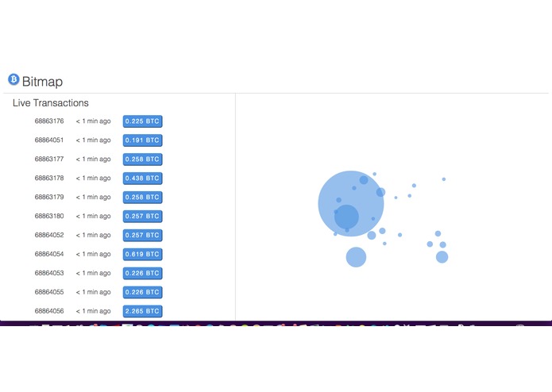The height and width of the screenshot is (392, 552).
Task: Select transaction ID 68863177
Action: [49, 159]
